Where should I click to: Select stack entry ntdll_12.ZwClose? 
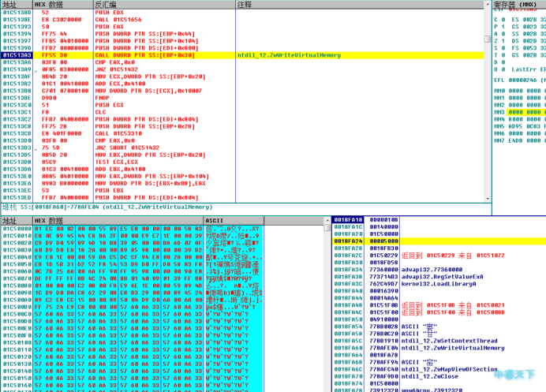click(x=430, y=376)
